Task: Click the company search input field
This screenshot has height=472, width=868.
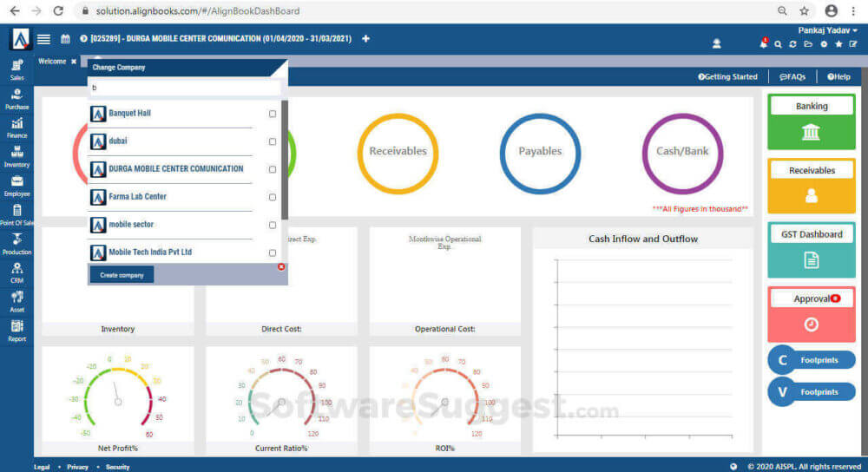Action: coord(185,88)
